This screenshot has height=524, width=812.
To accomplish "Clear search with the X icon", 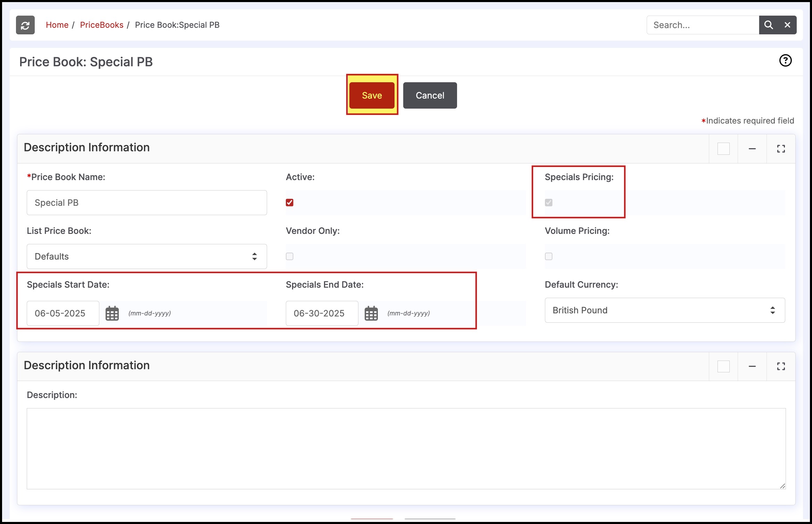I will point(787,25).
